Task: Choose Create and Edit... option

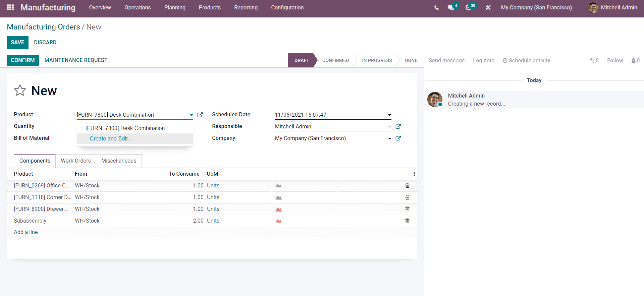Action: click(x=135, y=138)
